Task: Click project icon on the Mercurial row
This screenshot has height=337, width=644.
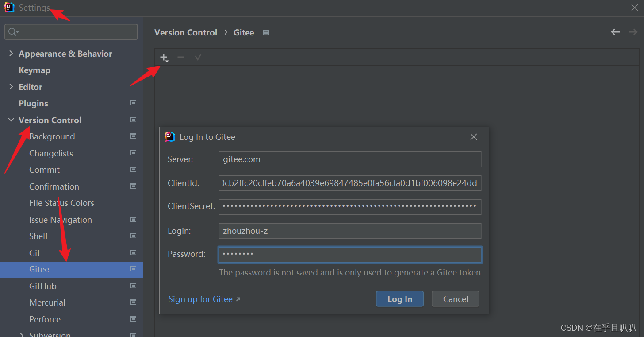Action: (133, 302)
